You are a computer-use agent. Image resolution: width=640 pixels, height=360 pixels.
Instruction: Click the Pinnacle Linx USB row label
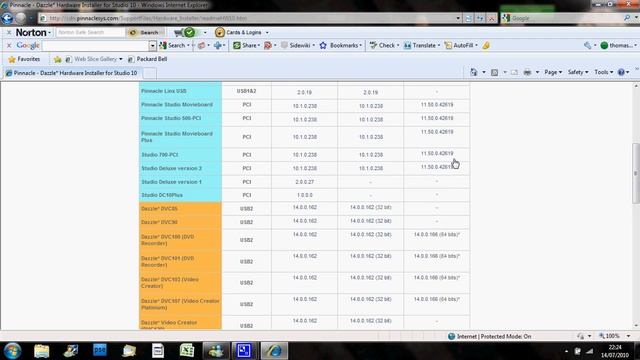(164, 91)
